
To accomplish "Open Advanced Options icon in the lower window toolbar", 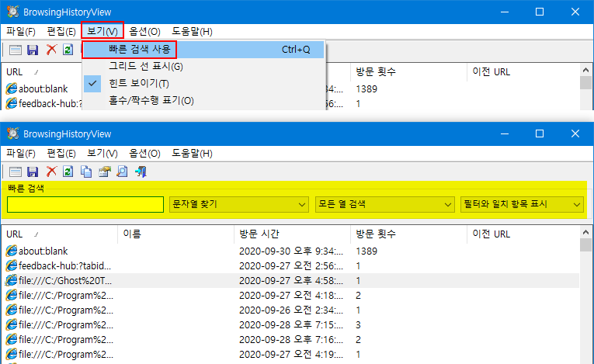I will (x=16, y=172).
